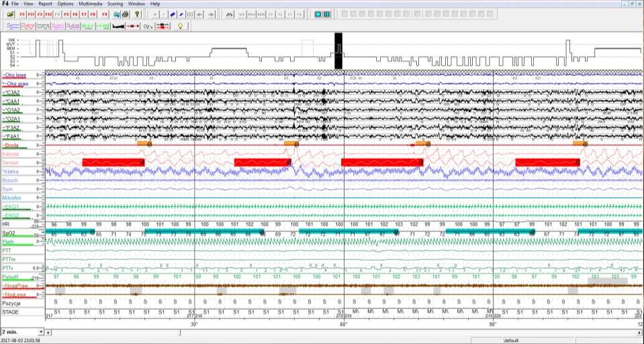Open the File menu
This screenshot has height=344, width=644.
pyautogui.click(x=15, y=4)
